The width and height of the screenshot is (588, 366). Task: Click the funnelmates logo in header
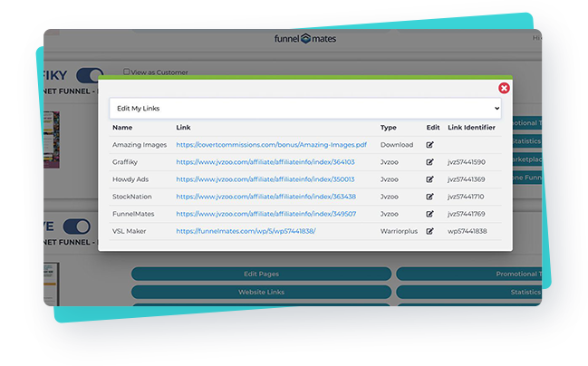[x=305, y=39]
